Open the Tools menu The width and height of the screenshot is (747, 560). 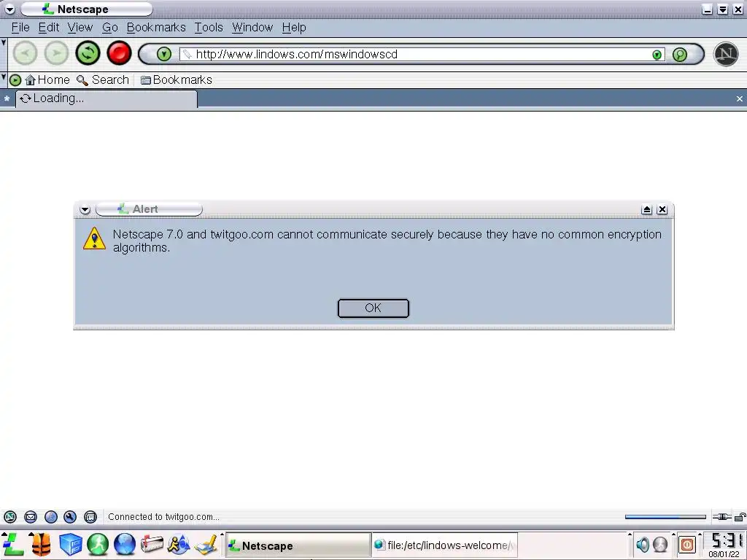click(209, 28)
